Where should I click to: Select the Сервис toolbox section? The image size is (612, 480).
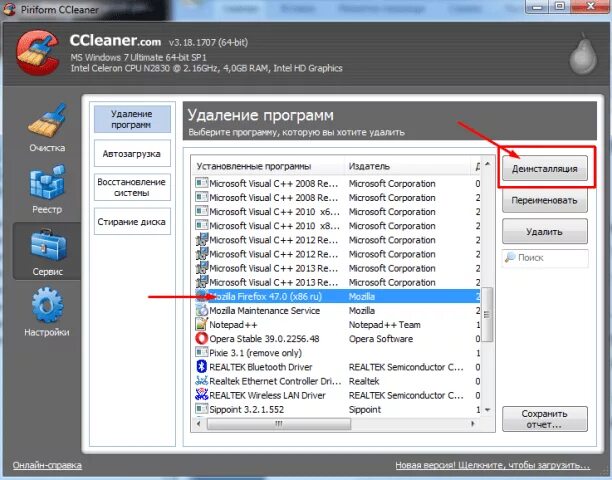47,252
